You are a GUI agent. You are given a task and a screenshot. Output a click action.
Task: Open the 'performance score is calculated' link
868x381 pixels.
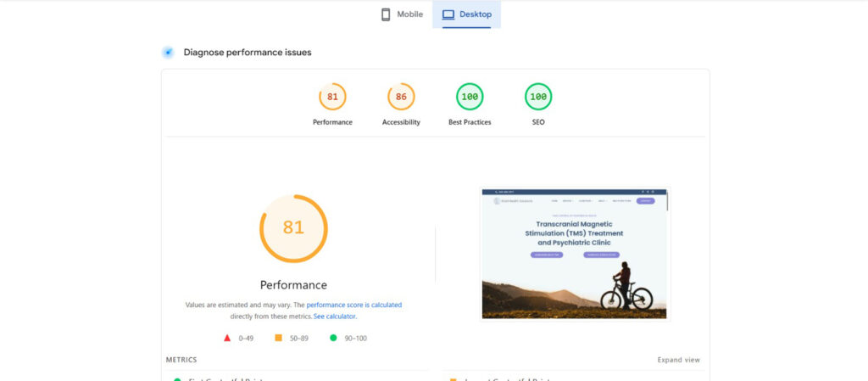[353, 305]
